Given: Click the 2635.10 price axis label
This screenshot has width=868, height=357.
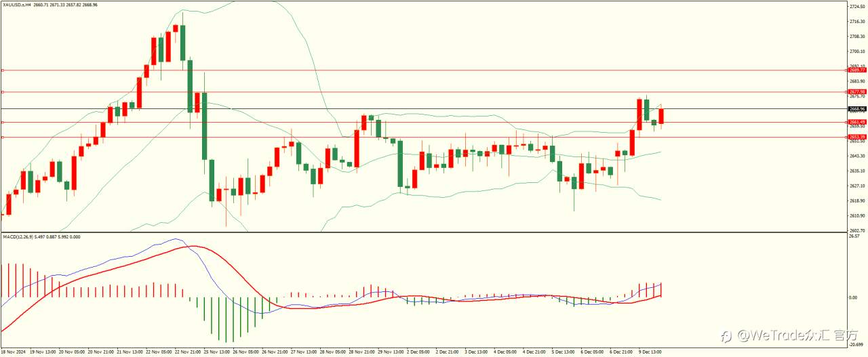Looking at the screenshot, I should tap(857, 171).
